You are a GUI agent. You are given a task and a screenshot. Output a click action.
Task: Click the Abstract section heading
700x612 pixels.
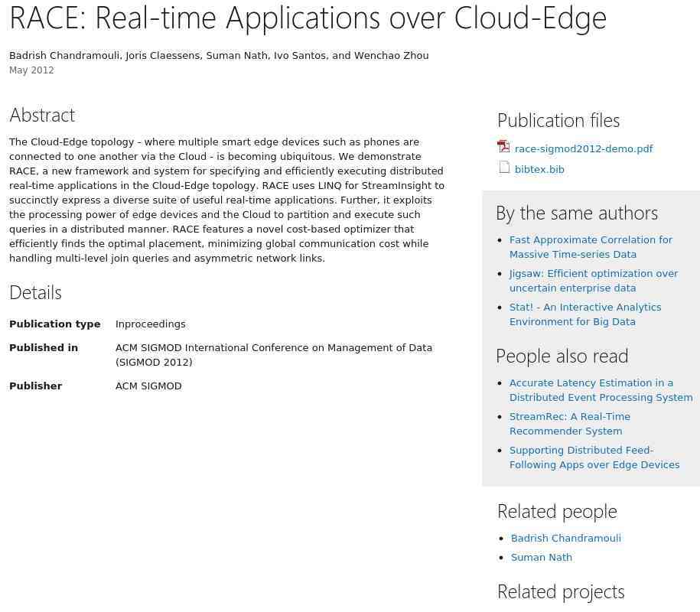42,116
